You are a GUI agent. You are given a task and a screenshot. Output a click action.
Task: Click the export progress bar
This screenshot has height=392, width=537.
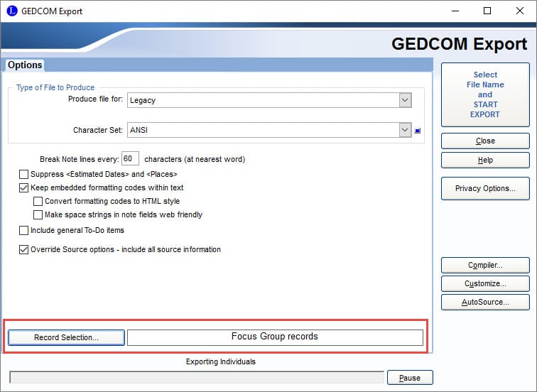(x=197, y=377)
